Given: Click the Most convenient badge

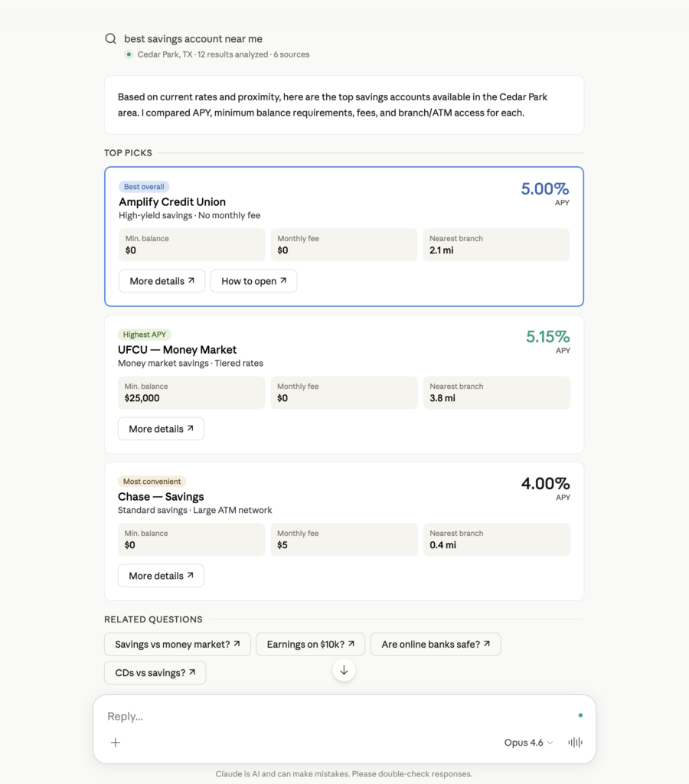Looking at the screenshot, I should pos(152,482).
